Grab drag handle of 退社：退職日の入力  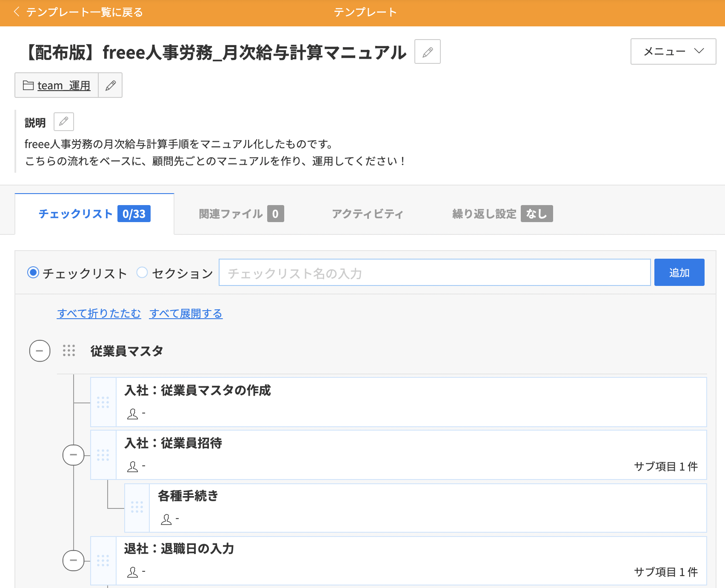pos(103,560)
